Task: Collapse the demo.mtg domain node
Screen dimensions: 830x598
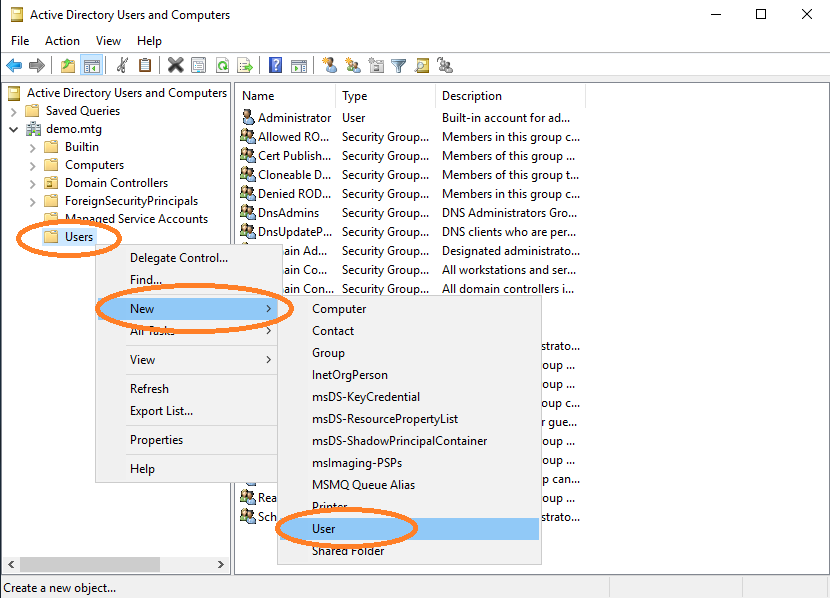Action: (x=13, y=128)
